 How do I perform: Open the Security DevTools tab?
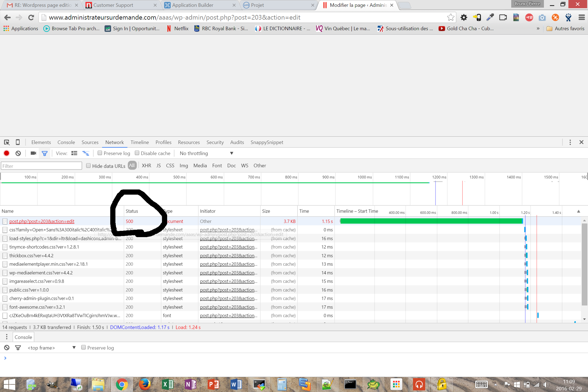click(x=215, y=142)
